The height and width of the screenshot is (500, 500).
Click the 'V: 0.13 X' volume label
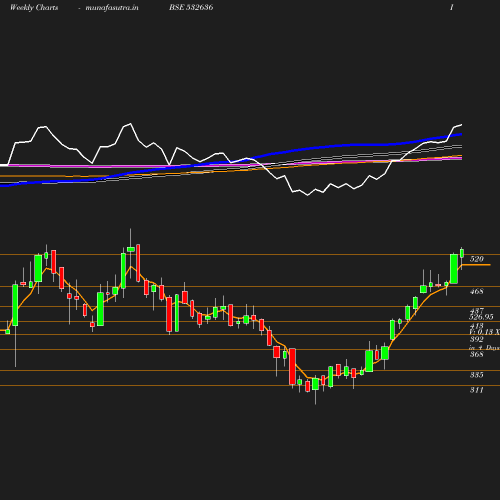click(484, 332)
